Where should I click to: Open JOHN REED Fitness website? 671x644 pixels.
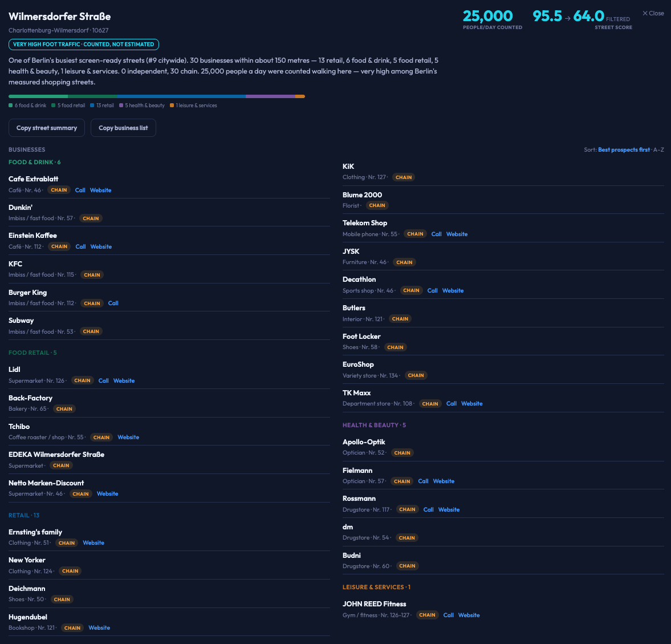coord(469,615)
